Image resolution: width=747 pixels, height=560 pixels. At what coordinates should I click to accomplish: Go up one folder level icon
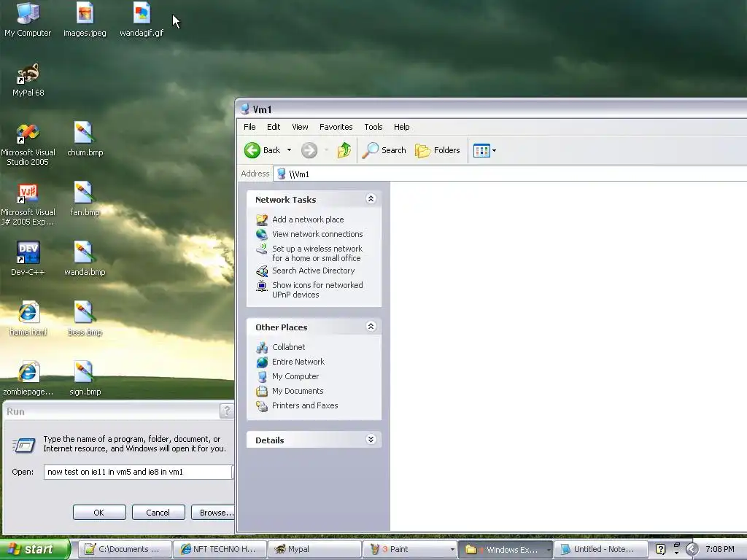pos(344,150)
